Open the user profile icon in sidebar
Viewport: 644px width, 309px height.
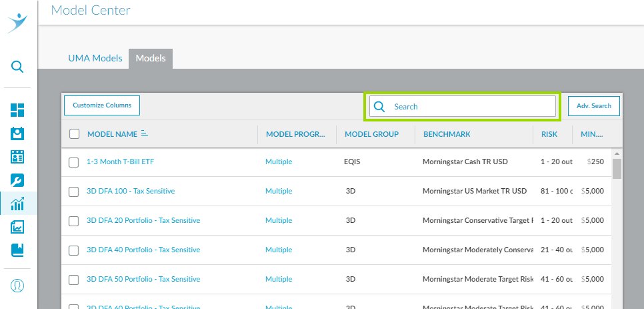click(18, 286)
